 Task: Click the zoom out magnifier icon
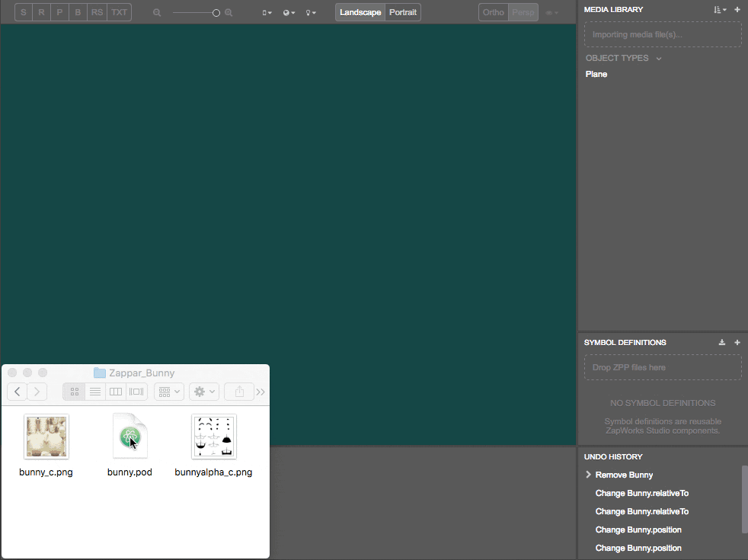coord(157,13)
